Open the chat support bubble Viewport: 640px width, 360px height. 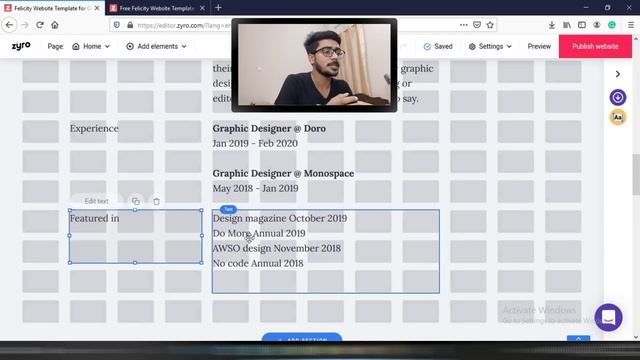[x=608, y=317]
